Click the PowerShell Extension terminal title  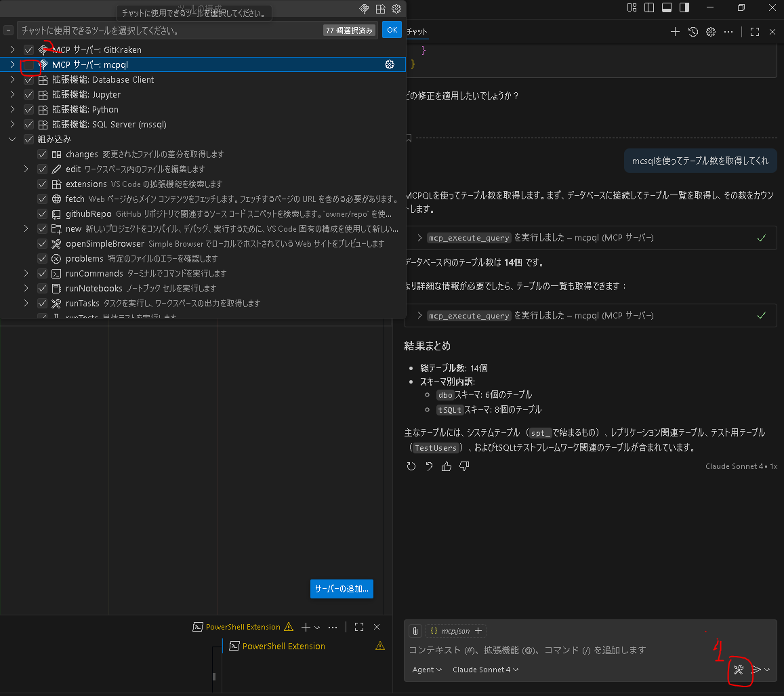(243, 627)
